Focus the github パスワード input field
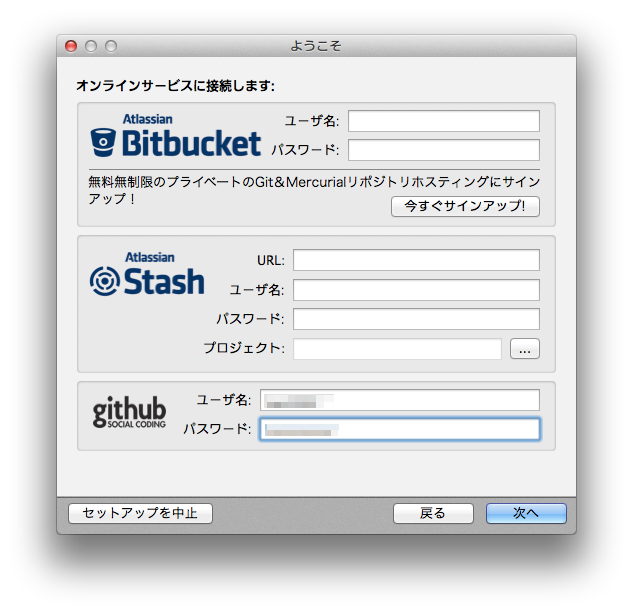Image resolution: width=633 pixels, height=613 pixels. pos(400,429)
